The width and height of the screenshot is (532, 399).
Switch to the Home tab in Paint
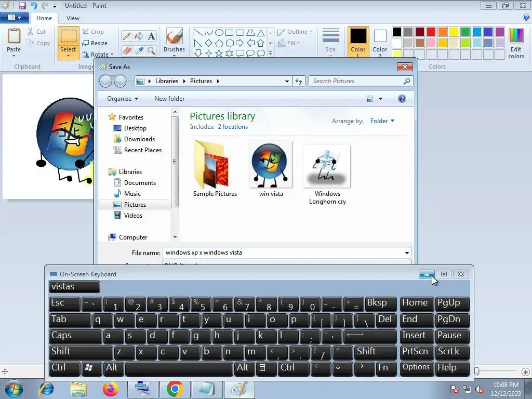[44, 18]
